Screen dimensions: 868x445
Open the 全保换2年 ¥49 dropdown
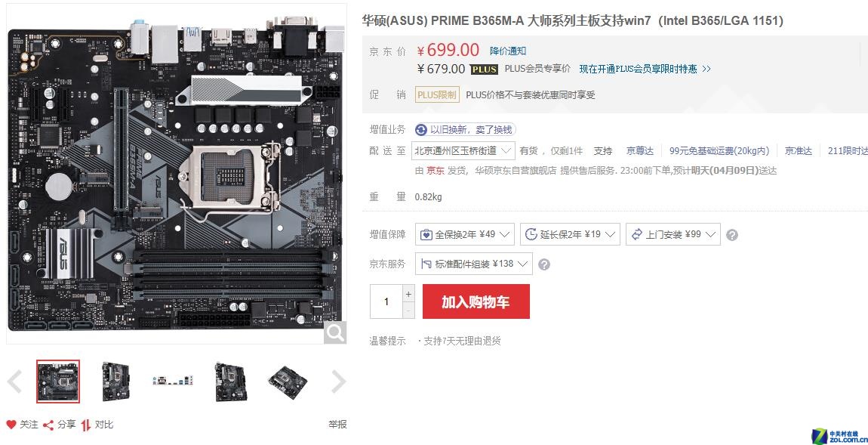pos(464,234)
